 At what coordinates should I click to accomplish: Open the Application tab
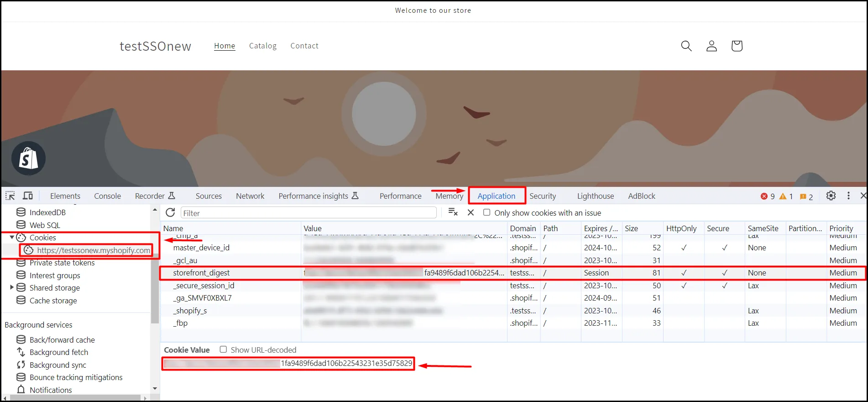click(497, 196)
